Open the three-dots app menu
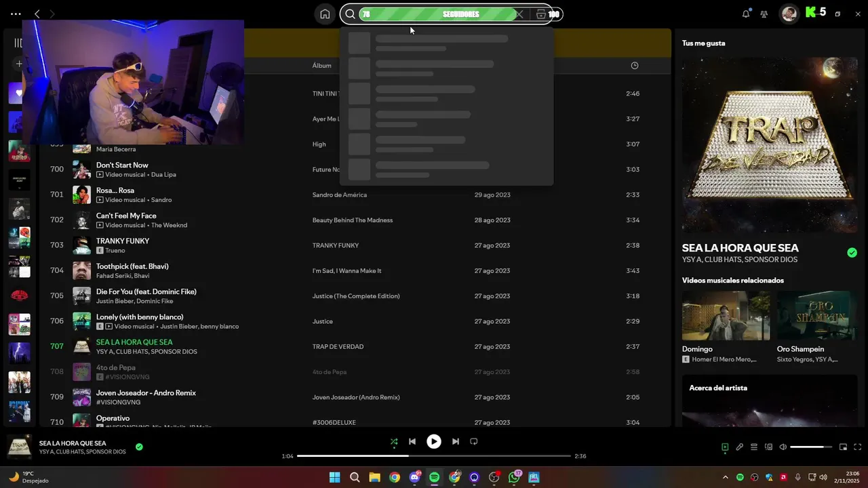This screenshot has width=868, height=488. click(x=16, y=14)
